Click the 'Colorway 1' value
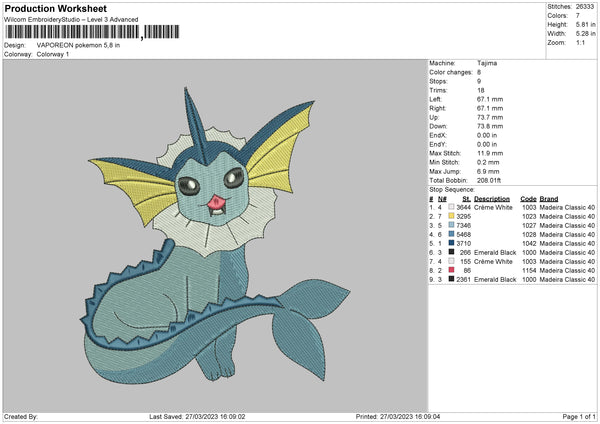This screenshot has width=600, height=424. pos(53,54)
